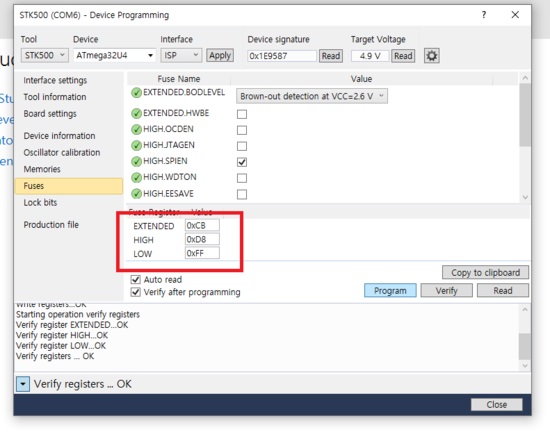Open the gear settings icon near Target Voltage
The width and height of the screenshot is (550, 432).
pyautogui.click(x=431, y=56)
